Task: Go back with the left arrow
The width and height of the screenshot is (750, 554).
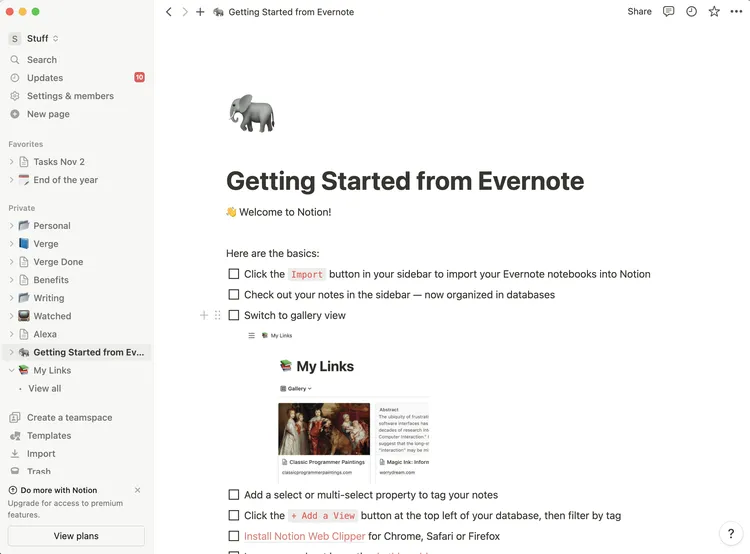Action: (x=169, y=12)
